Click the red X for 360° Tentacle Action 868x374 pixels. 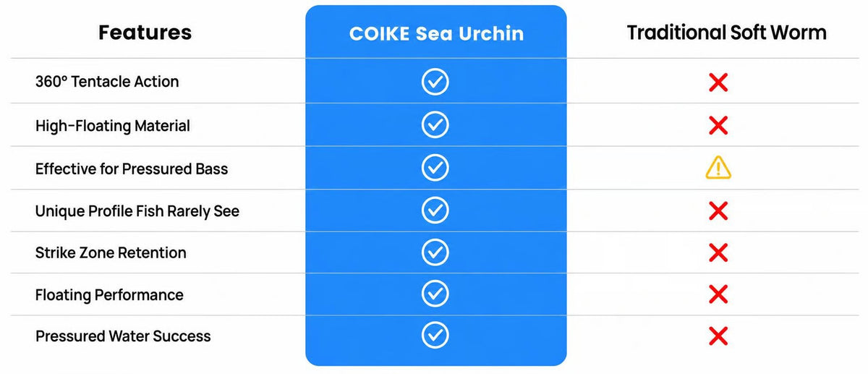pyautogui.click(x=718, y=82)
